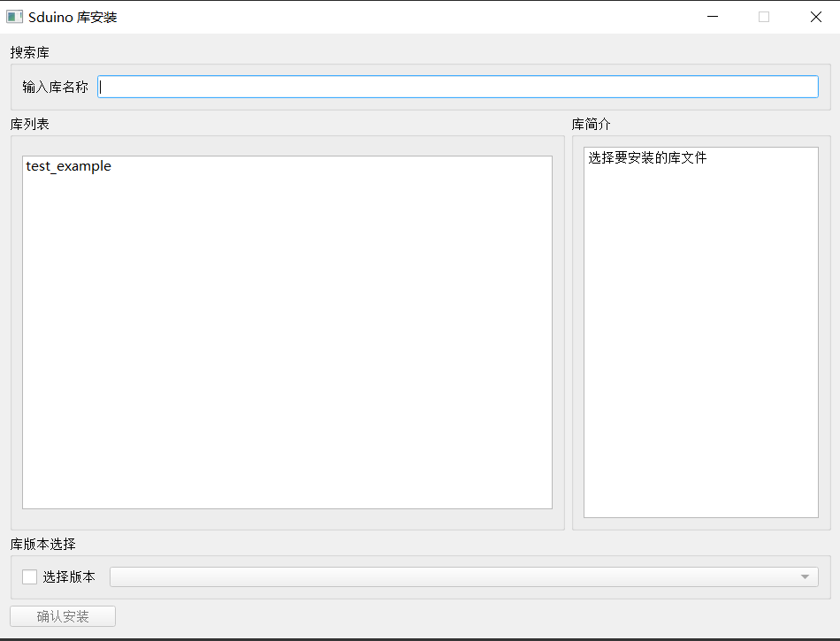Open the library version dropdown
Image resolution: width=840 pixels, height=641 pixels.
[x=464, y=576]
